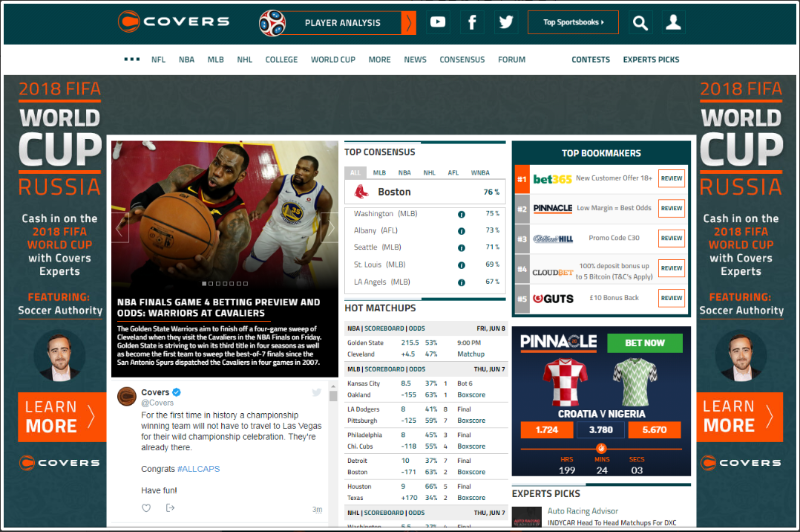Select Croatia odds 1.724
800x532 pixels.
point(547,430)
